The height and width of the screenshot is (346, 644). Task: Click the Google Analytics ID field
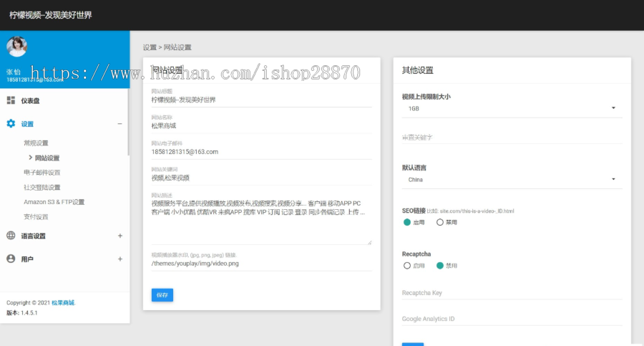click(x=512, y=319)
